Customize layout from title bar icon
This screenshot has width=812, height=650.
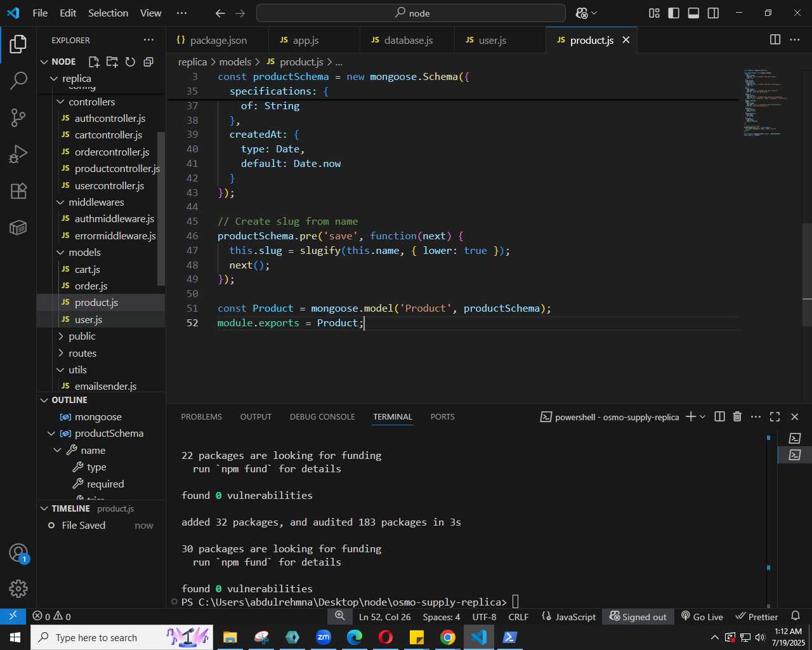pos(654,13)
